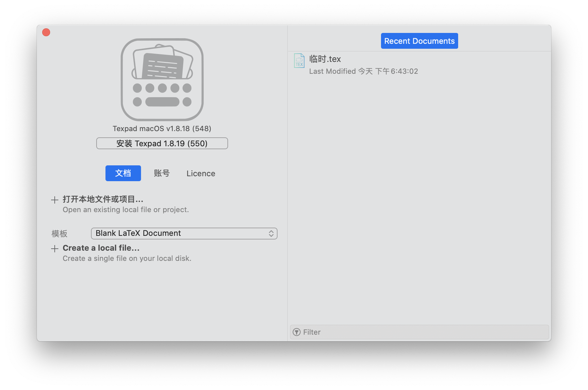Click into the Filter search field

(x=419, y=332)
